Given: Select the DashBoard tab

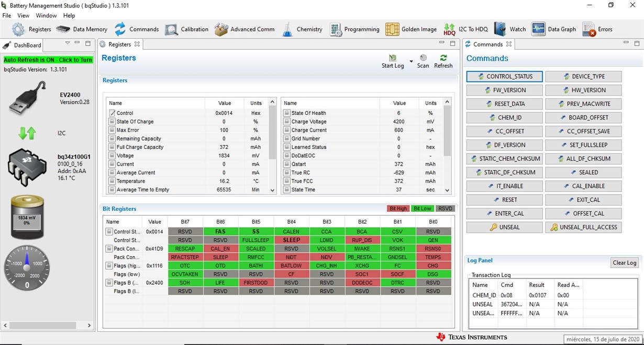Looking at the screenshot, I should click(22, 45).
